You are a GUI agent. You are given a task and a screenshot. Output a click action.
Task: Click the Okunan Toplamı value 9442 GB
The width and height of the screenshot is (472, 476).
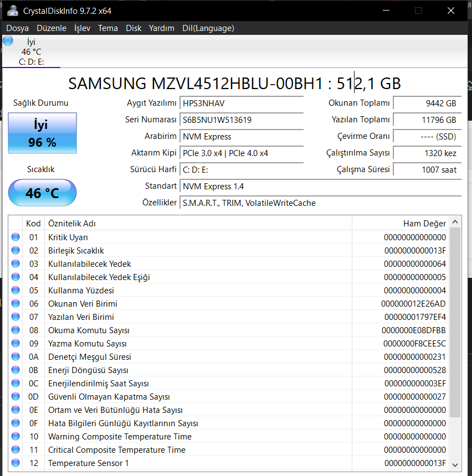pyautogui.click(x=427, y=103)
